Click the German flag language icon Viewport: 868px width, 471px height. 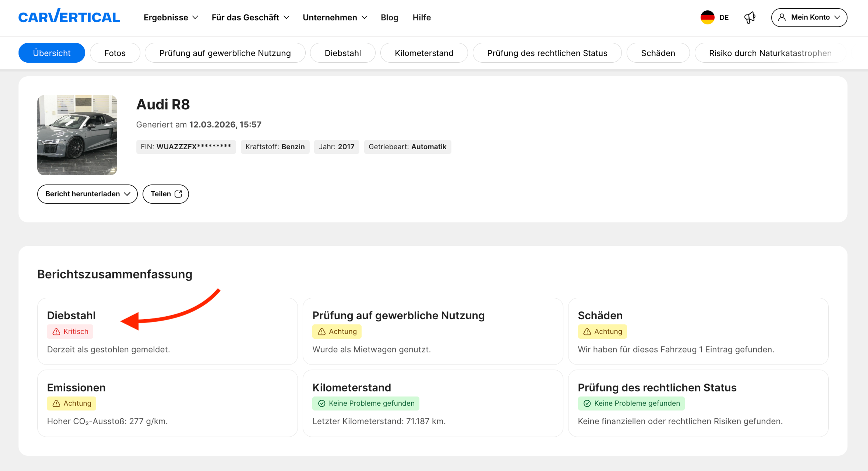[x=707, y=17]
